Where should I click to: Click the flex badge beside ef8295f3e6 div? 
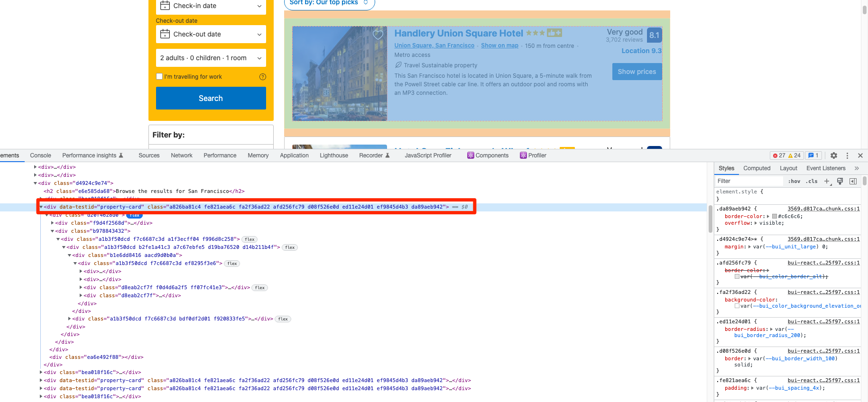pyautogui.click(x=232, y=264)
